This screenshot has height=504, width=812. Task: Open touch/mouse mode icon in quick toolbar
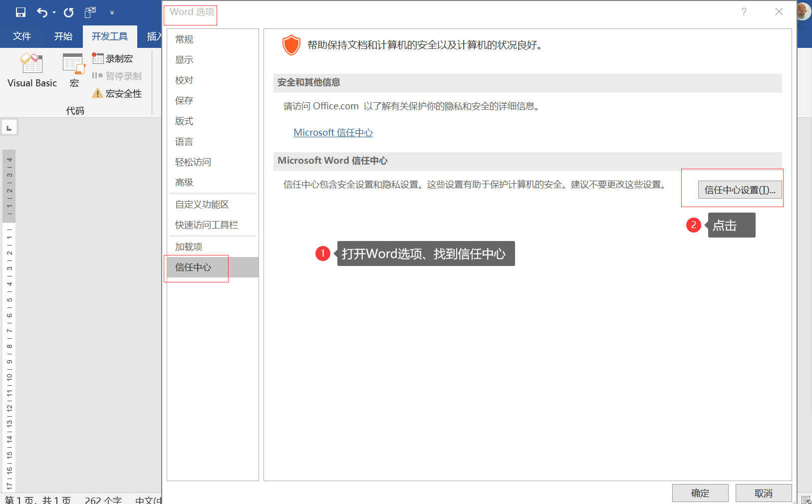pos(90,12)
